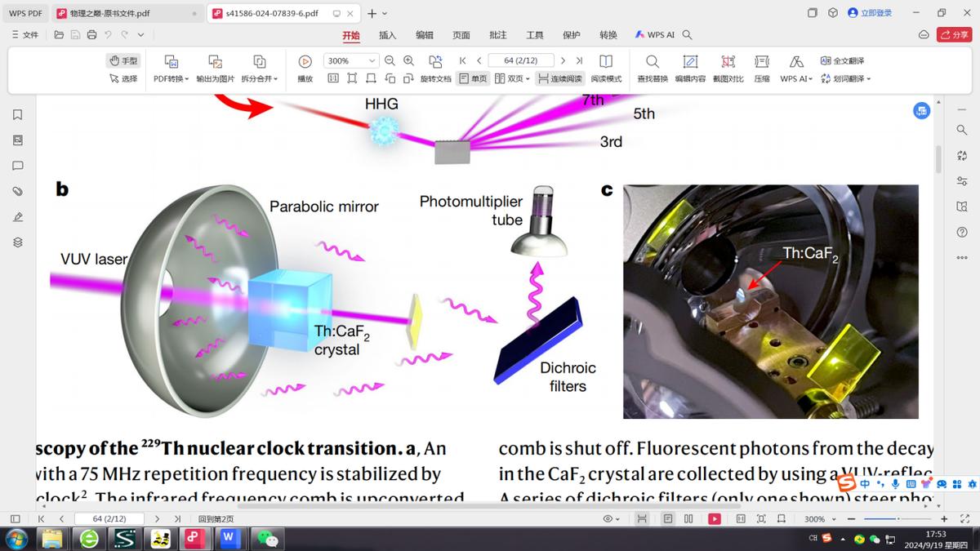This screenshot has width=980, height=551.
Task: Click the 分享 (Share) button
Action: coord(954,35)
